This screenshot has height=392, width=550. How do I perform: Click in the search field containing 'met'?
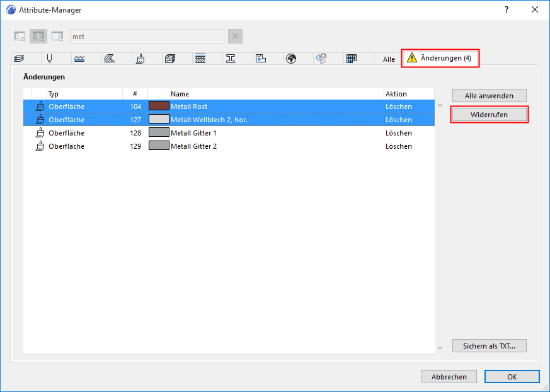(147, 37)
